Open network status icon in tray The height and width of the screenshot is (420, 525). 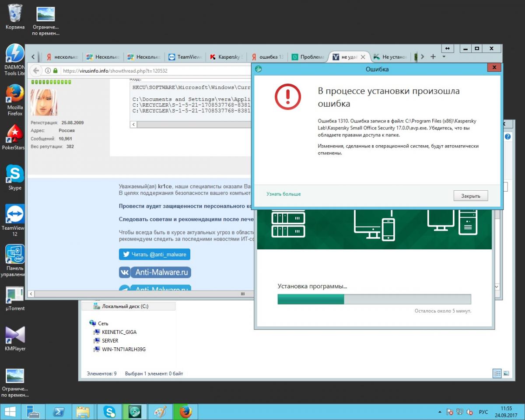point(460,412)
